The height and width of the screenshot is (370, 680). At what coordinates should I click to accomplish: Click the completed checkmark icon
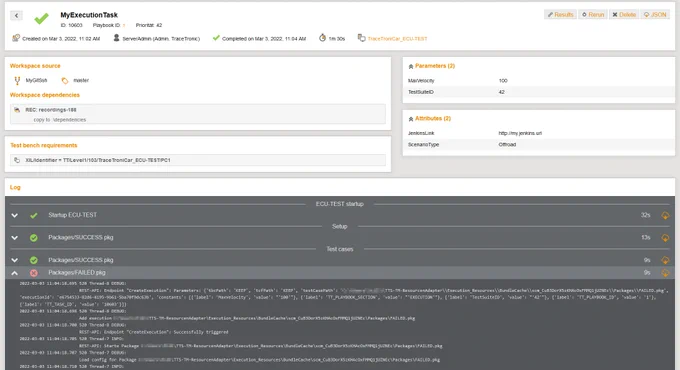(216, 38)
